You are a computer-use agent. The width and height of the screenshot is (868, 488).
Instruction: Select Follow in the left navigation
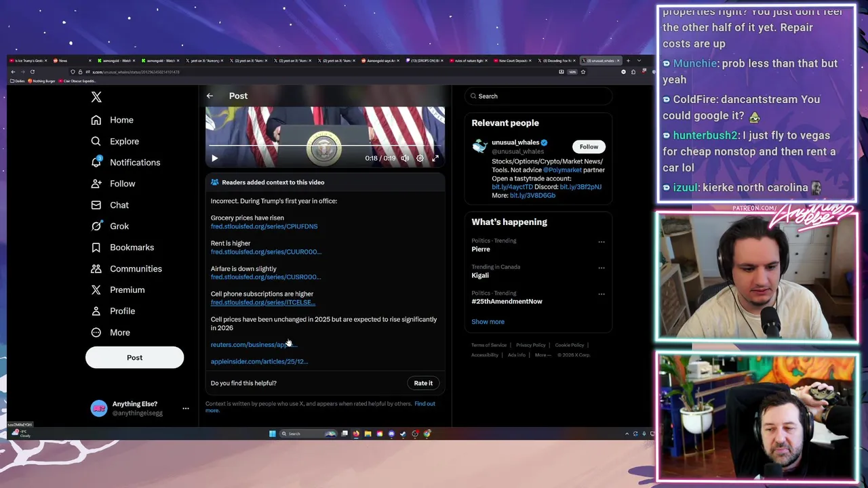coord(113,184)
